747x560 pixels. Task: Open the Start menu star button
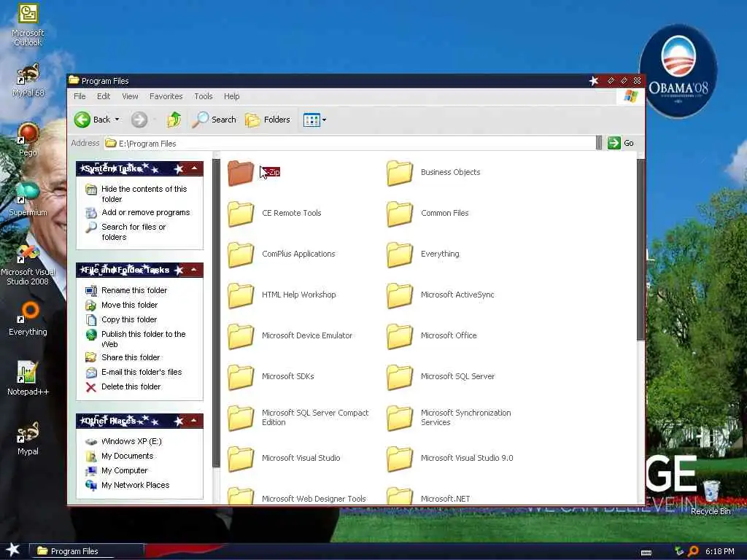click(12, 550)
